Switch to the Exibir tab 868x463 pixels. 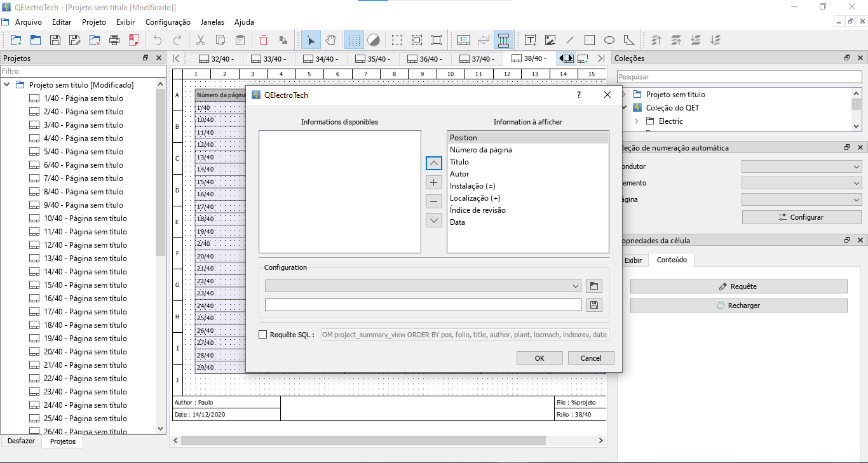(633, 260)
